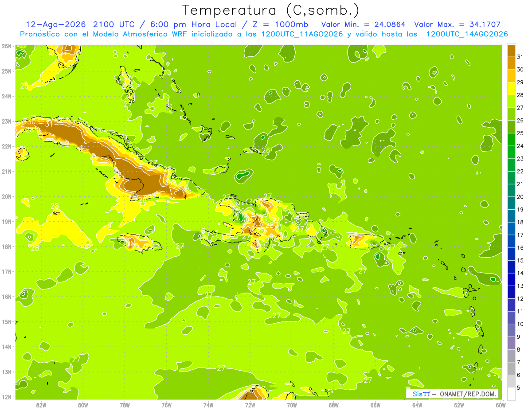532x411 pixels.
Task: Click the 'Valor Min. = 24.0864' value
Action: (x=364, y=24)
